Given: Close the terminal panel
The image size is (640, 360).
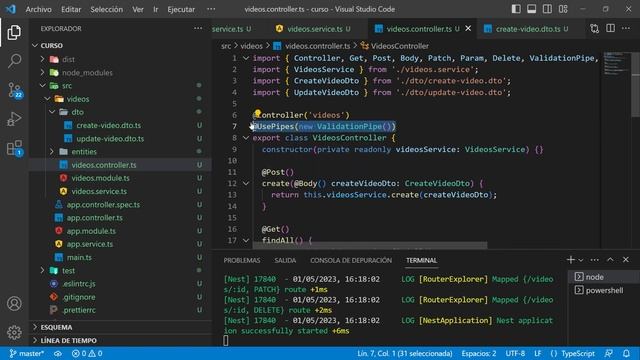Looking at the screenshot, I should 626,260.
